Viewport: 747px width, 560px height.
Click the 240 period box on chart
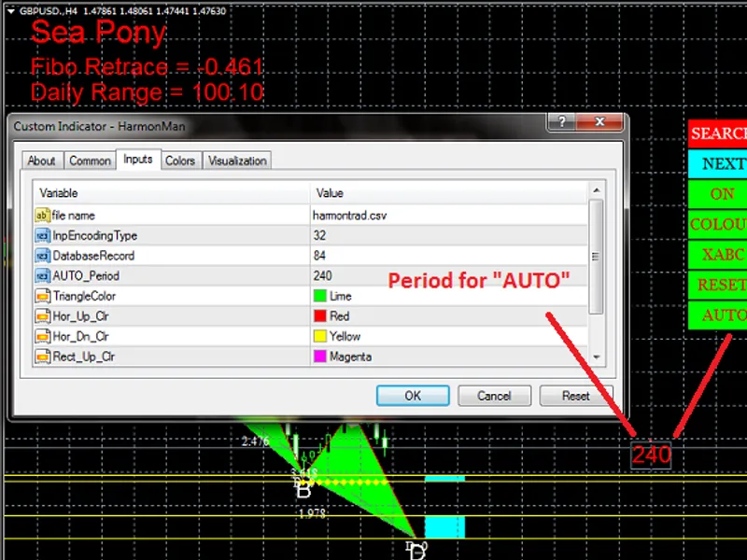(651, 455)
